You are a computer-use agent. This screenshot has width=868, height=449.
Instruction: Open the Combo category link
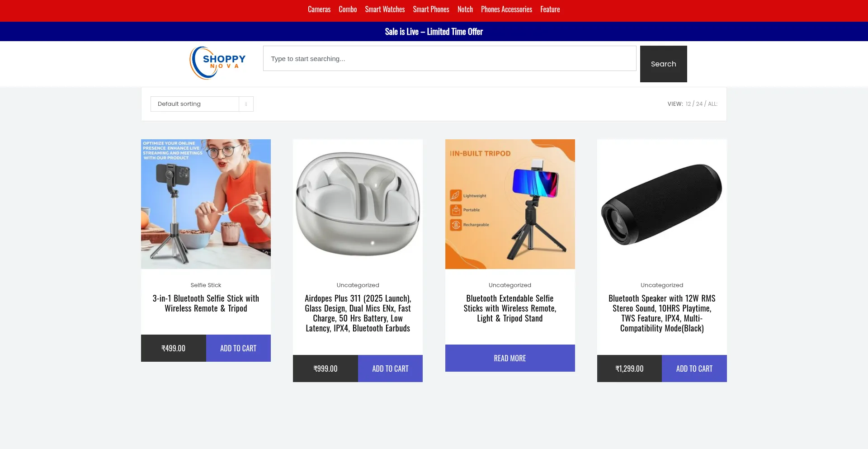tap(348, 9)
